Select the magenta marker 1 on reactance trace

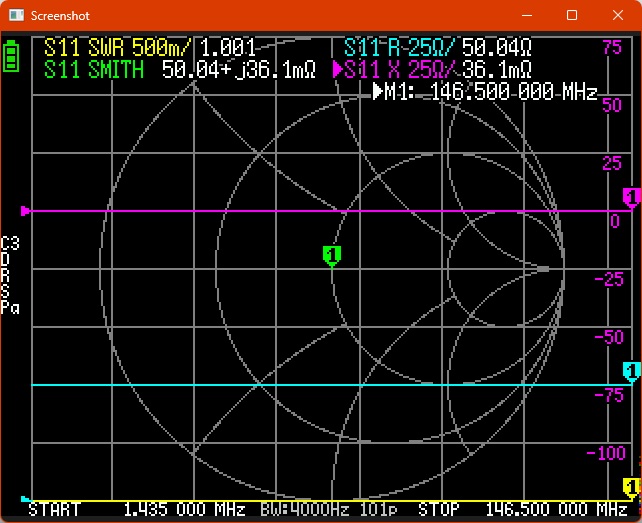click(x=631, y=197)
